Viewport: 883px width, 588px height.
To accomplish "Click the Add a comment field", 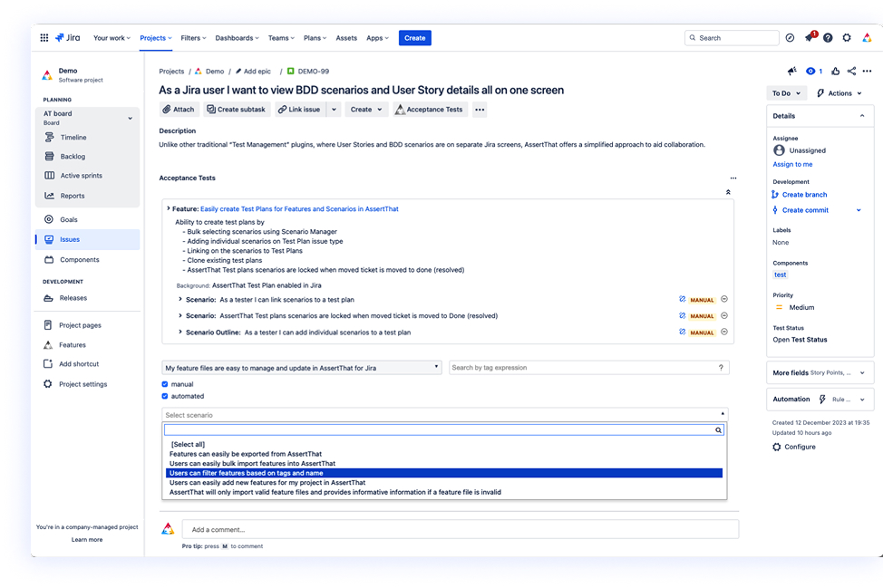I will pyautogui.click(x=460, y=529).
